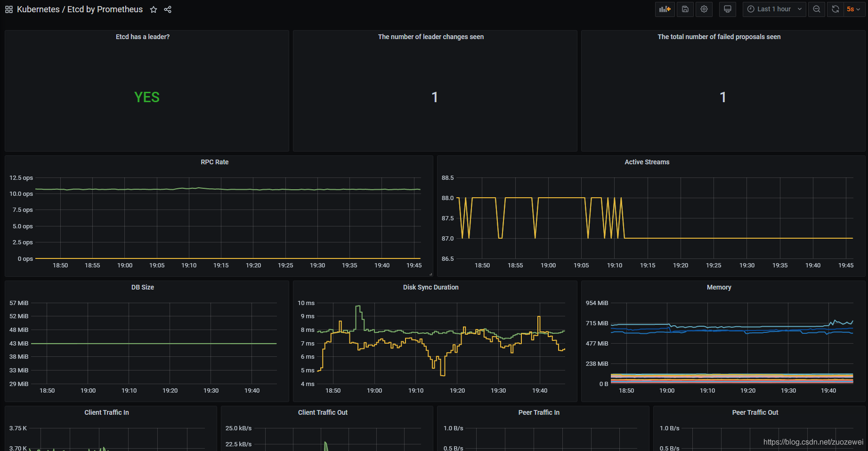Save the dashboard with the floppy disk icon
The height and width of the screenshot is (451, 868).
685,9
